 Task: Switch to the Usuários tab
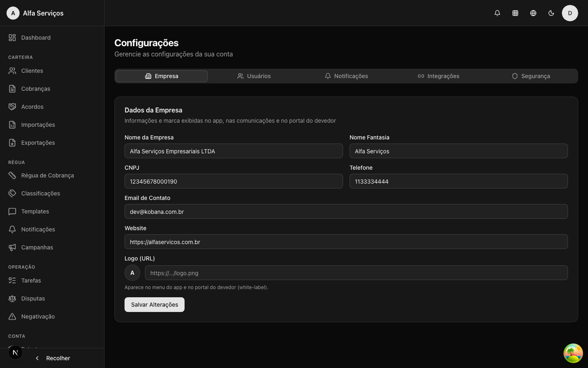254,76
